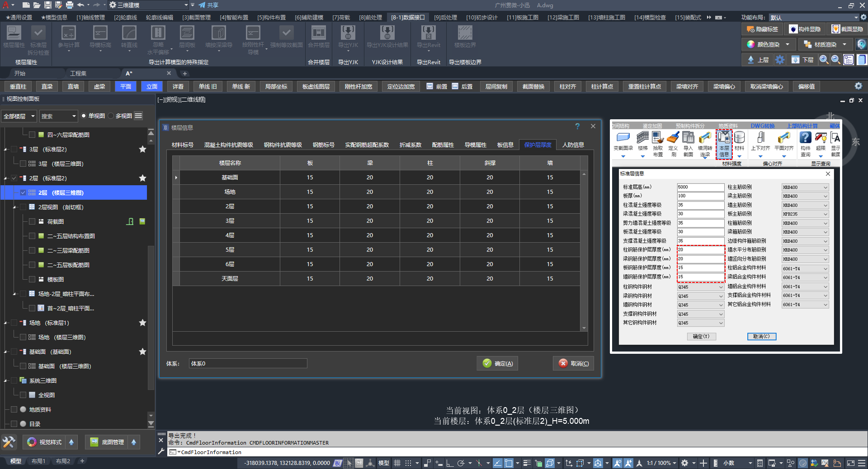Open 视觉样式 visual style tool

[45, 442]
